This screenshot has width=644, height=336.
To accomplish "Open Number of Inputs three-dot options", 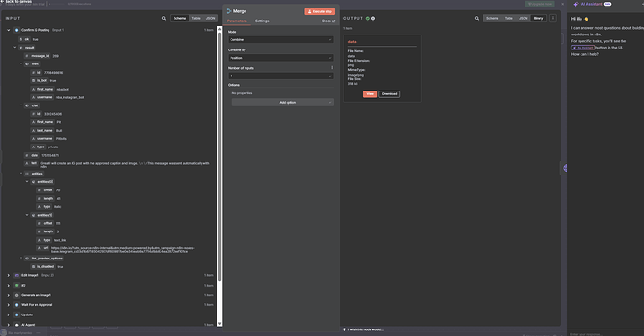I will click(x=332, y=68).
